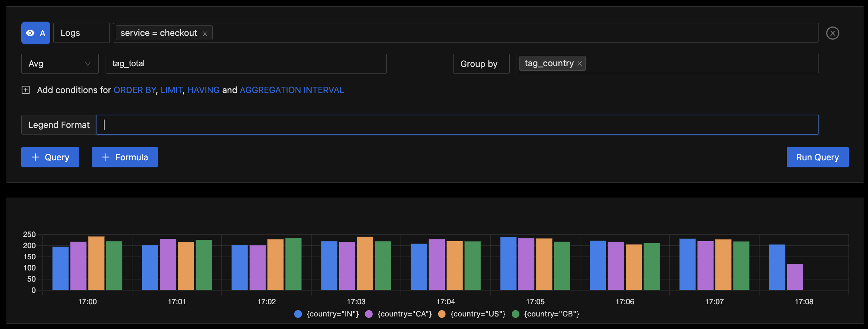Open the ORDER BY condition link
Viewport: 868px width, 329px height.
point(135,90)
